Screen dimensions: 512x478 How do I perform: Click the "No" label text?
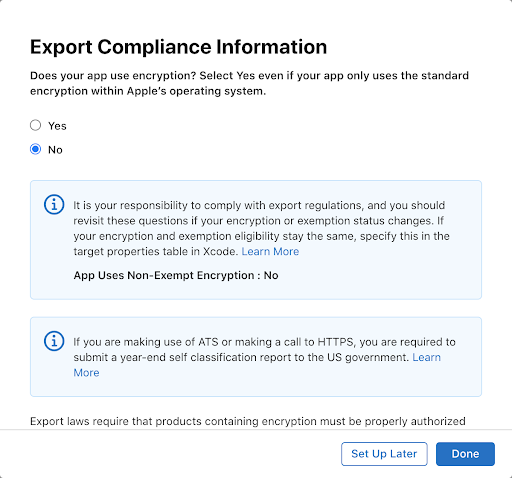(x=55, y=150)
